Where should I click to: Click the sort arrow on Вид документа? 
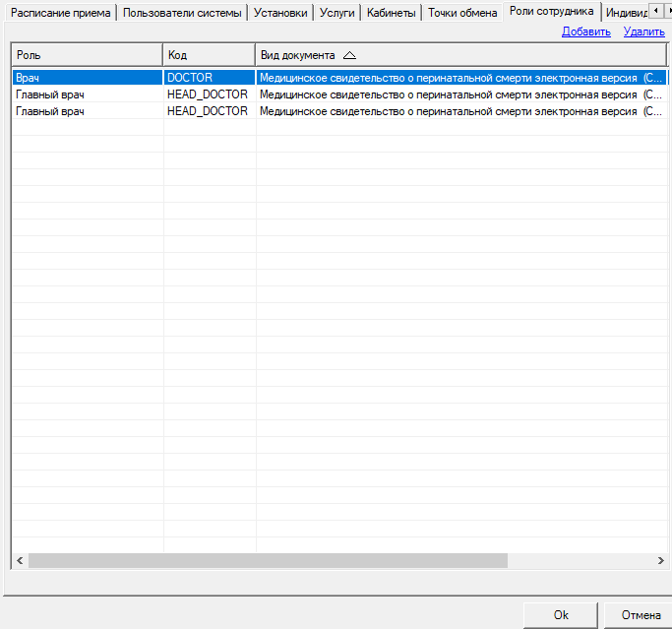click(x=349, y=55)
